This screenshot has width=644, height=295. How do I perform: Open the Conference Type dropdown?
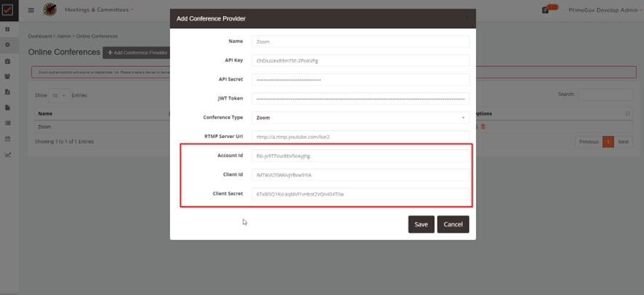(x=361, y=118)
